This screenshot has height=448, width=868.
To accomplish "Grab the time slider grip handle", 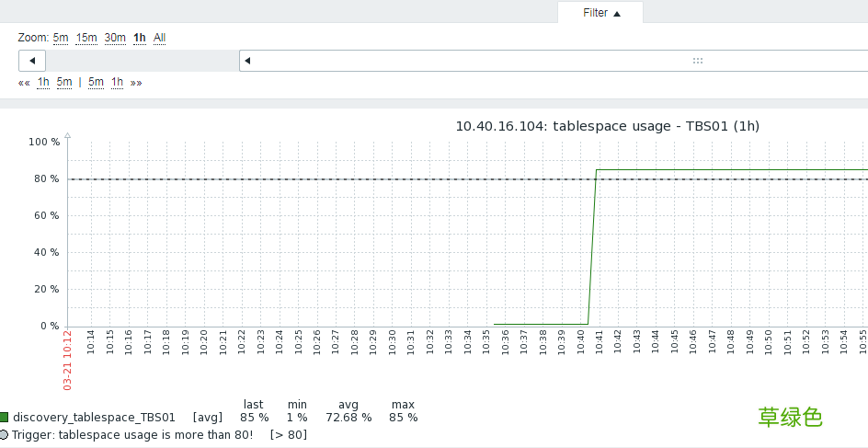I will [x=698, y=61].
